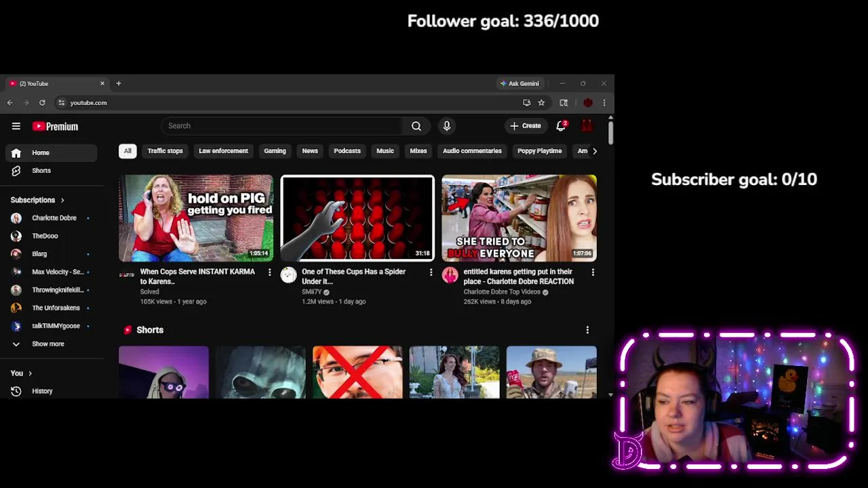Open the notifications bell
The width and height of the screenshot is (868, 488).
561,126
